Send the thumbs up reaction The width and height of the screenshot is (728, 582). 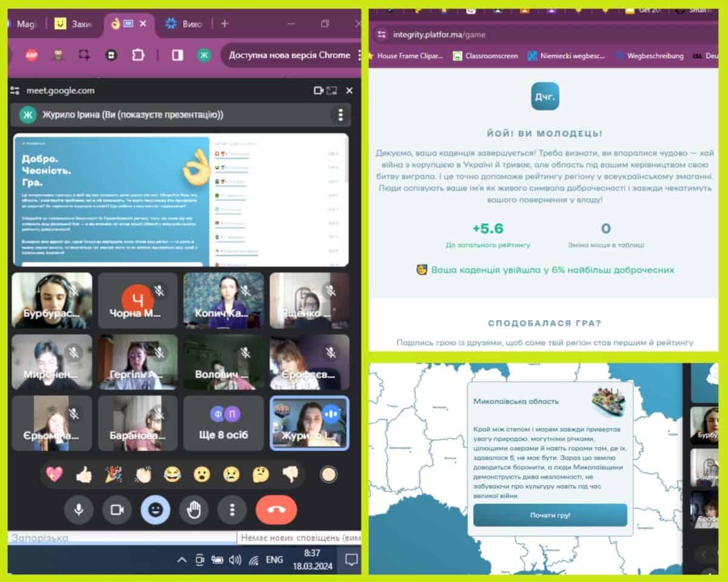(84, 474)
